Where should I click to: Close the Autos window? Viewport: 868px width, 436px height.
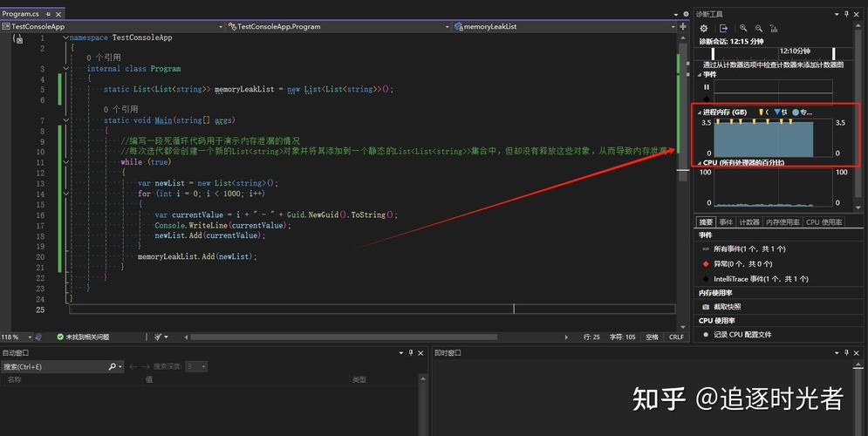click(420, 352)
